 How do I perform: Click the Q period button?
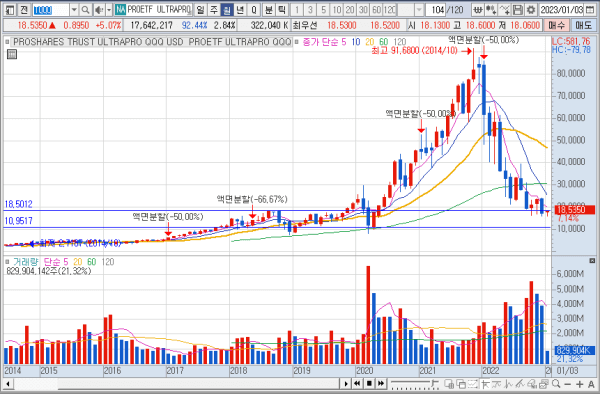click(x=254, y=10)
